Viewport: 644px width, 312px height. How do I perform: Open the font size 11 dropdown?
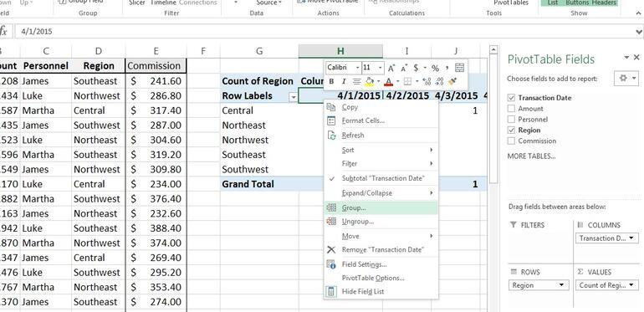click(381, 68)
